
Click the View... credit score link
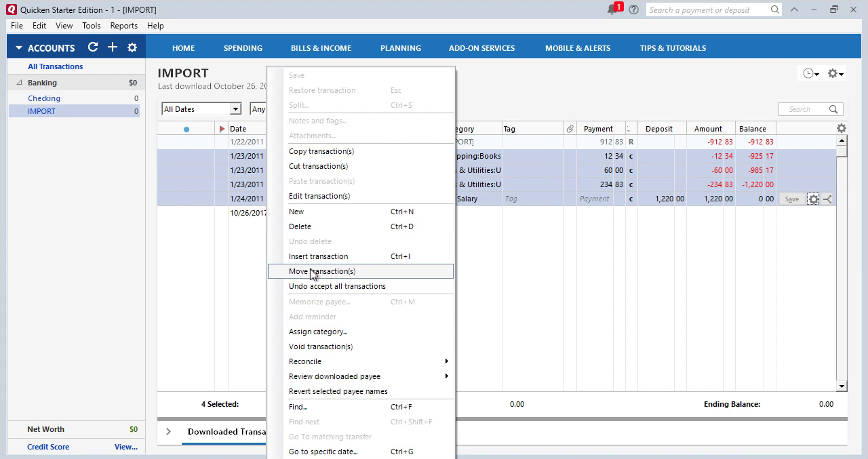(x=126, y=447)
